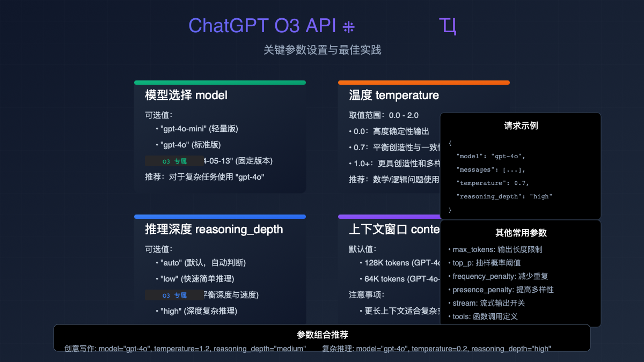Screen dimensions: 644x362
Task: Click the dotted cross symbol after the title
Action: click(x=349, y=26)
